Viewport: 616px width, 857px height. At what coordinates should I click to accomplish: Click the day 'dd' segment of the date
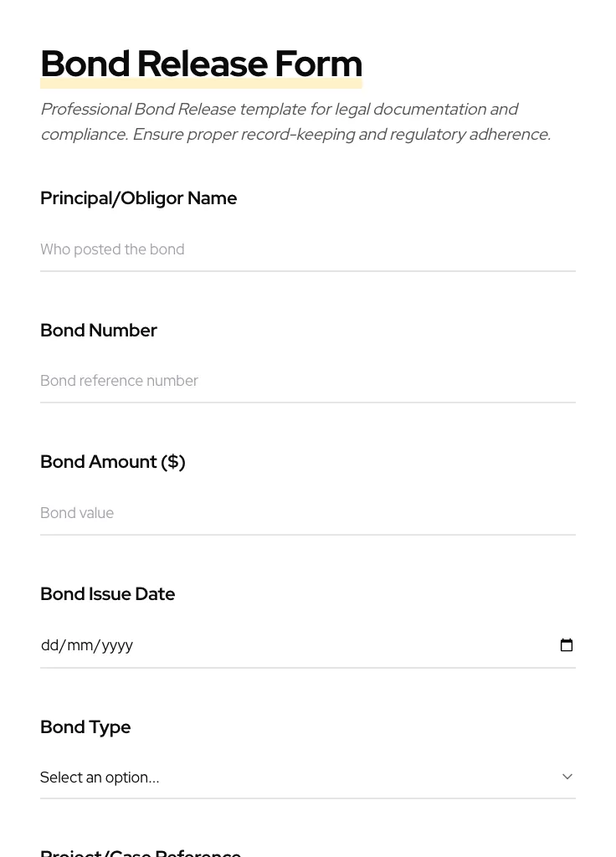[49, 645]
